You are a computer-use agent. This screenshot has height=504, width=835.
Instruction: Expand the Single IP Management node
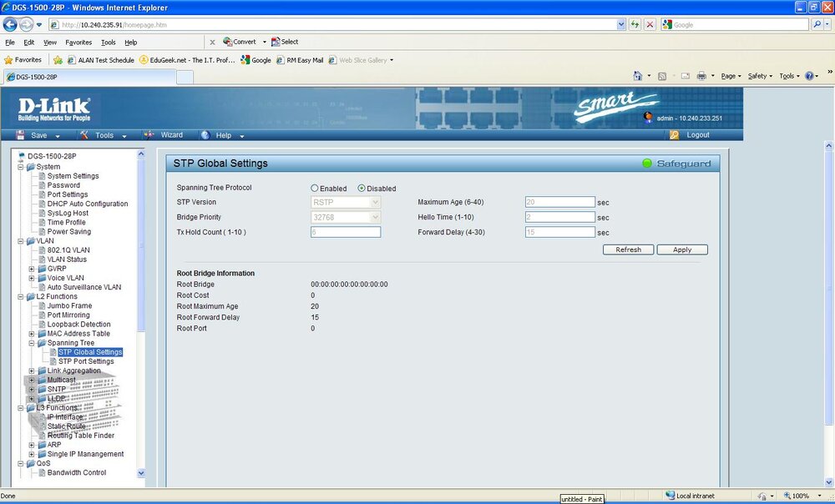[32, 454]
